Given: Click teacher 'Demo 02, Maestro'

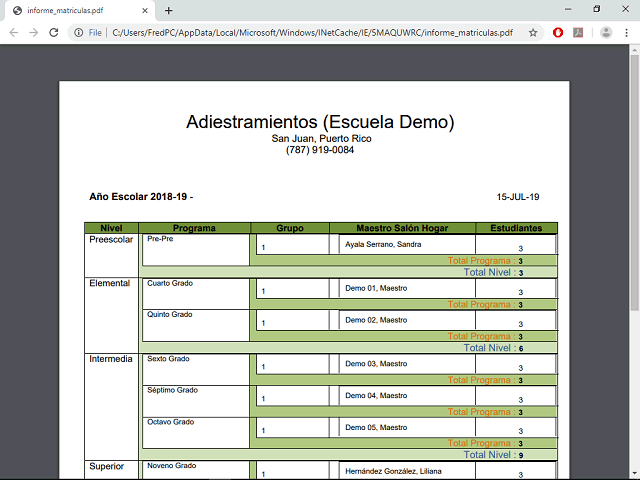Looking at the screenshot, I should [376, 320].
